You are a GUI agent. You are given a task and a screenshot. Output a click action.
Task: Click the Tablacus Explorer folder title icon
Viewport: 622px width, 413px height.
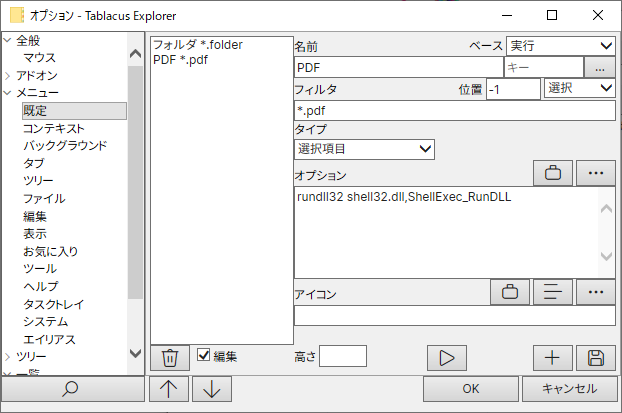coord(17,15)
